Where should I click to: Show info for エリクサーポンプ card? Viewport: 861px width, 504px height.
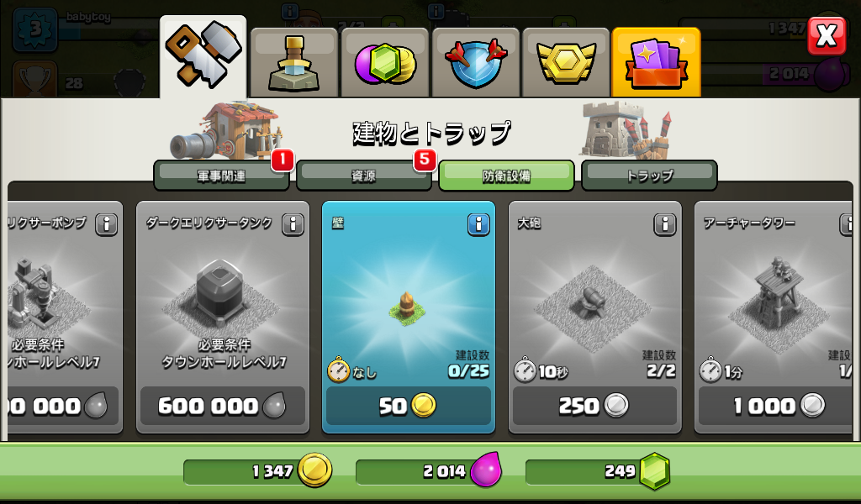(107, 224)
